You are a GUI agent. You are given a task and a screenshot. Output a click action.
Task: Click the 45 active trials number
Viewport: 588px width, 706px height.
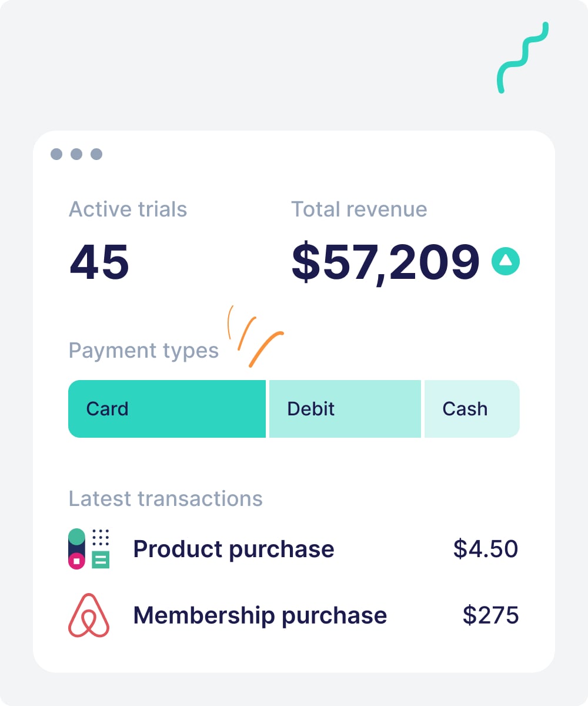pyautogui.click(x=99, y=262)
